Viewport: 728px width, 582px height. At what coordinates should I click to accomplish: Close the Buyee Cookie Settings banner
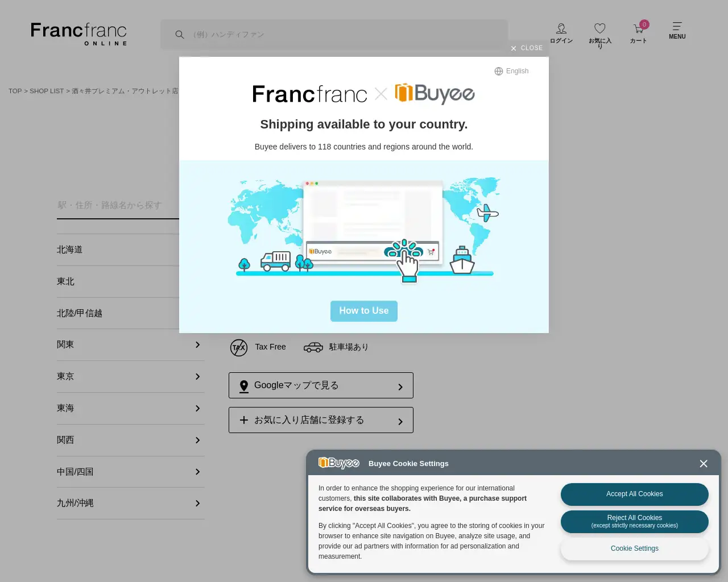click(x=704, y=464)
